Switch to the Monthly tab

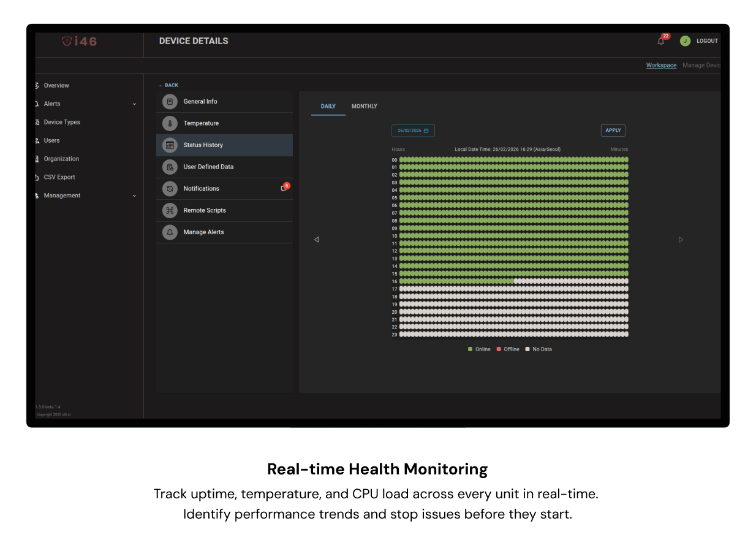point(364,107)
